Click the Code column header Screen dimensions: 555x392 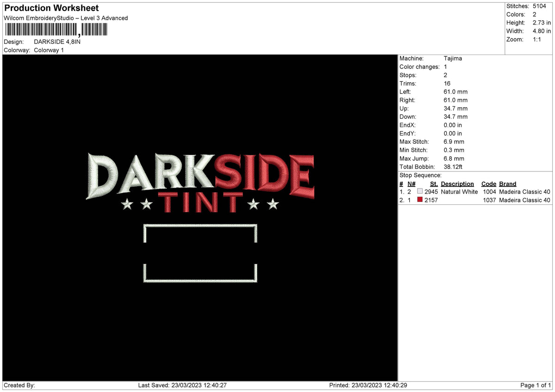pyautogui.click(x=488, y=184)
